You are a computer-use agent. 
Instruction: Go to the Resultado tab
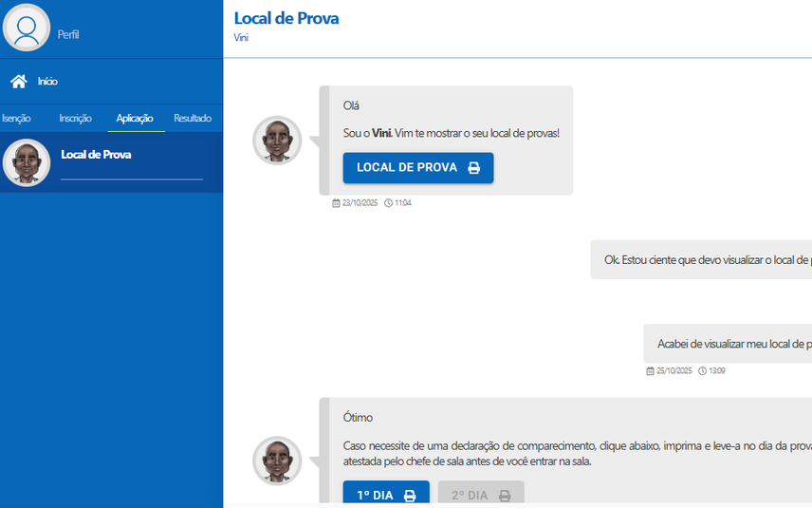click(x=193, y=119)
